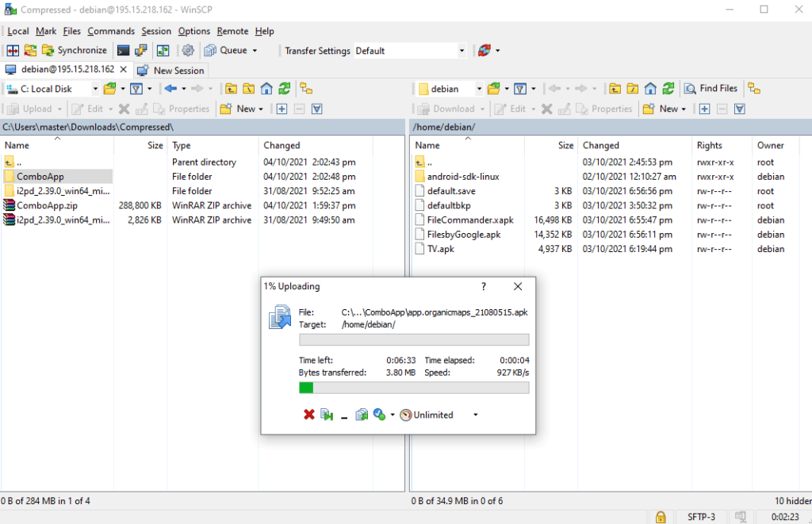The width and height of the screenshot is (812, 524).
Task: Refresh the remote panel
Action: coord(668,89)
